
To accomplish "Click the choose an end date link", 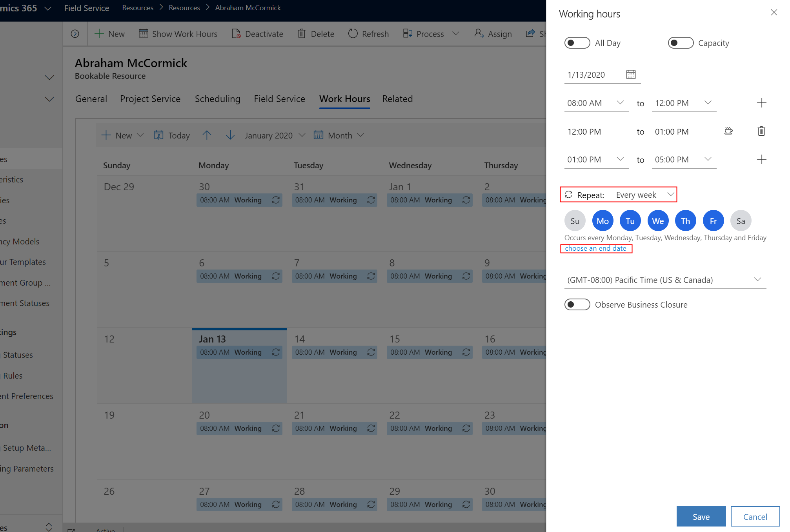I will (595, 248).
